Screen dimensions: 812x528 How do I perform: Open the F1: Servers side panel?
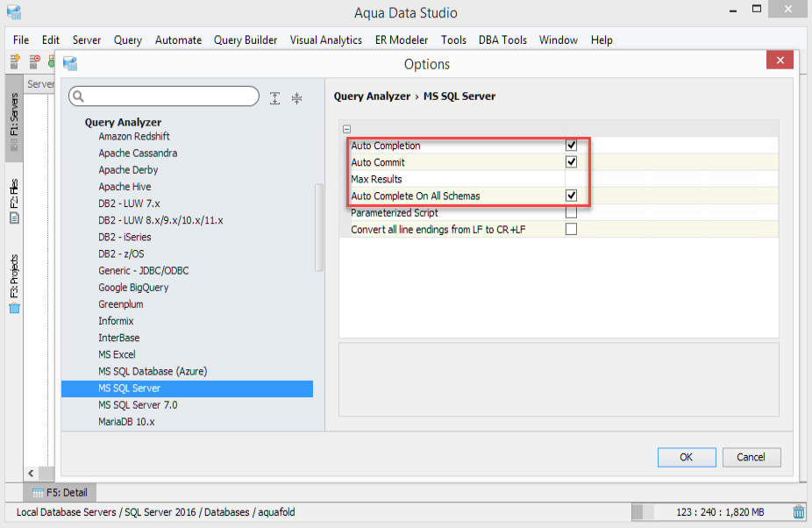click(14, 119)
